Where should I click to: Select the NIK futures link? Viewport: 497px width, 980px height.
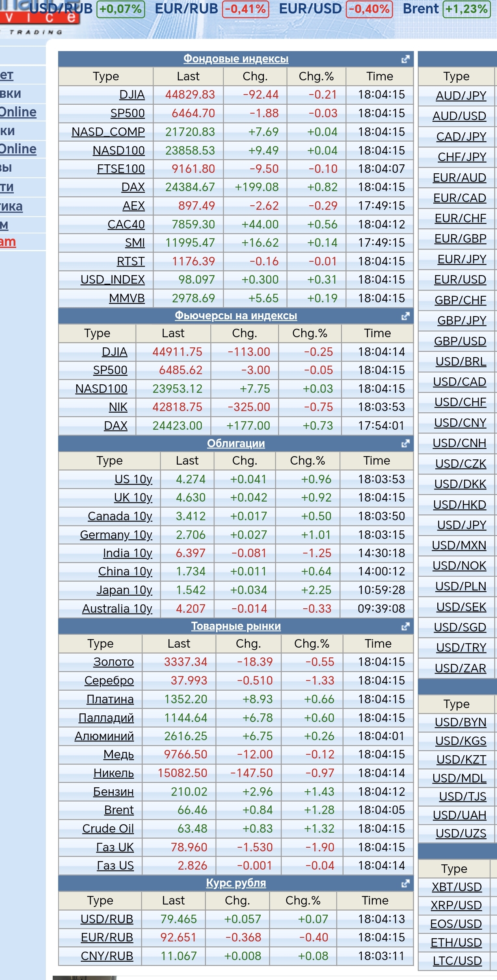pos(118,407)
